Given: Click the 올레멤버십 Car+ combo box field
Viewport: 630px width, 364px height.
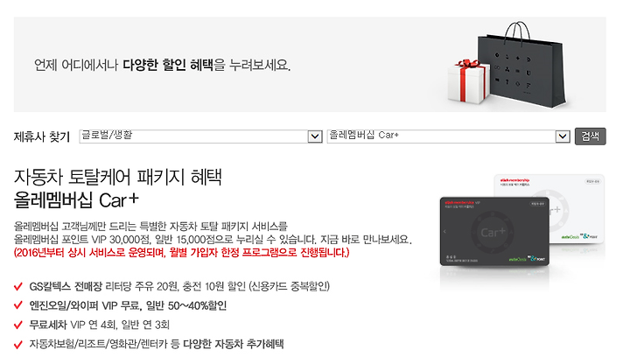Looking at the screenshot, I should tap(448, 136).
